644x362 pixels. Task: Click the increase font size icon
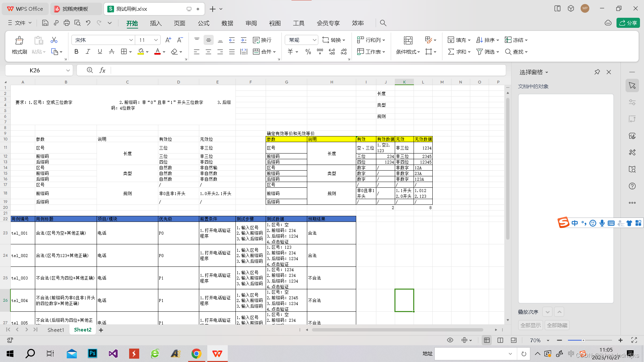point(168,40)
